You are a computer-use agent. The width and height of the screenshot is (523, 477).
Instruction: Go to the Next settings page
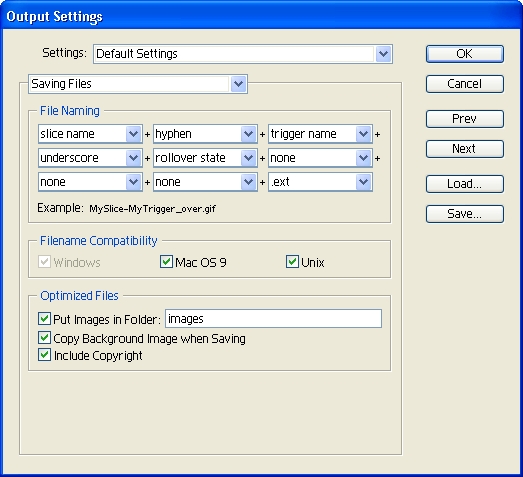click(x=465, y=149)
